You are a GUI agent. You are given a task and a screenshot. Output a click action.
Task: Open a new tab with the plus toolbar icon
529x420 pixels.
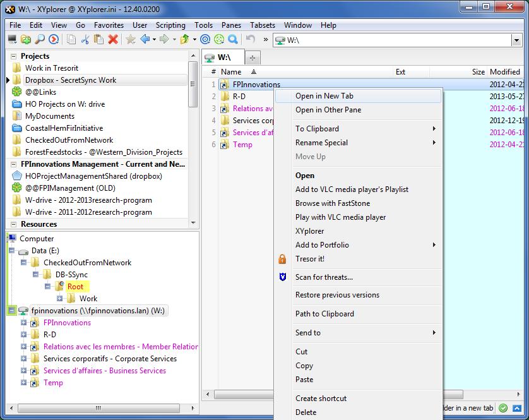pos(252,58)
